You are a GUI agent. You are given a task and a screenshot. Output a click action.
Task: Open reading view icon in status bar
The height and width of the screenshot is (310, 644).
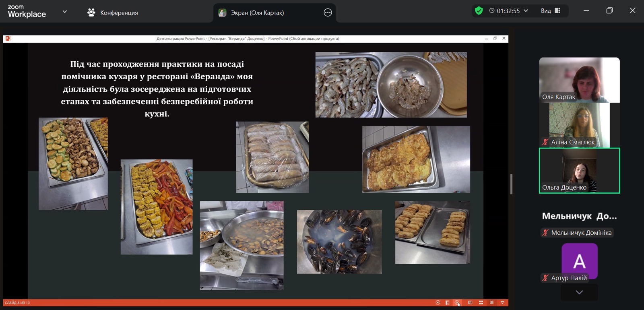[x=491, y=303]
